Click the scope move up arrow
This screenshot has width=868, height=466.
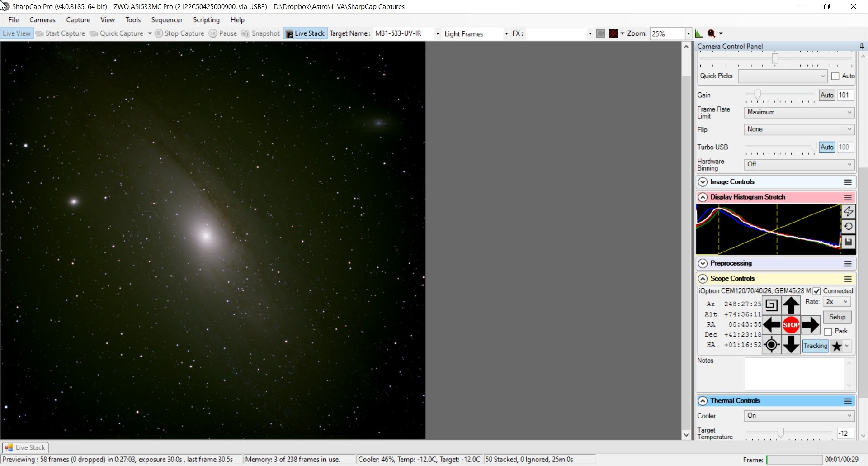tap(791, 305)
